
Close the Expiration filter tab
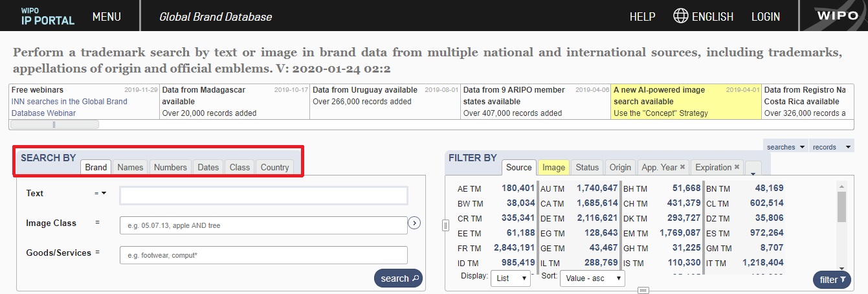[x=737, y=167]
